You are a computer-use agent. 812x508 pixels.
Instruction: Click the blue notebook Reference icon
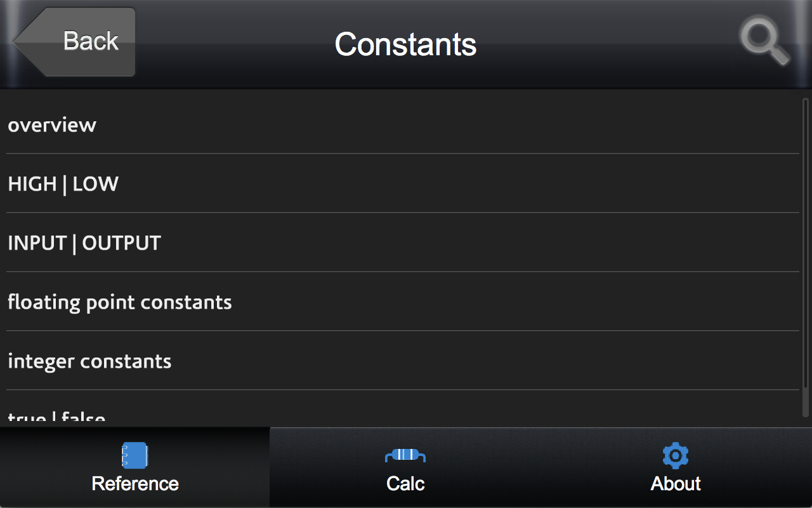coord(134,455)
